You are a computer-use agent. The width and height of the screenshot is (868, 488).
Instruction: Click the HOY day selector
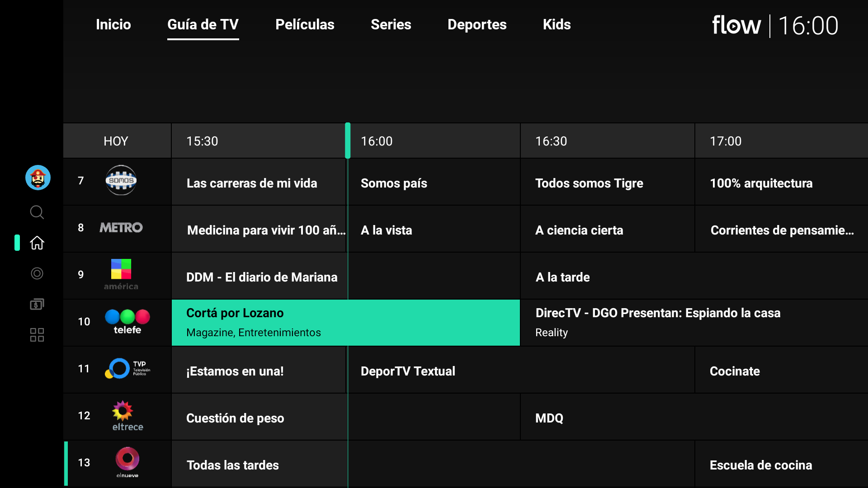pyautogui.click(x=116, y=141)
